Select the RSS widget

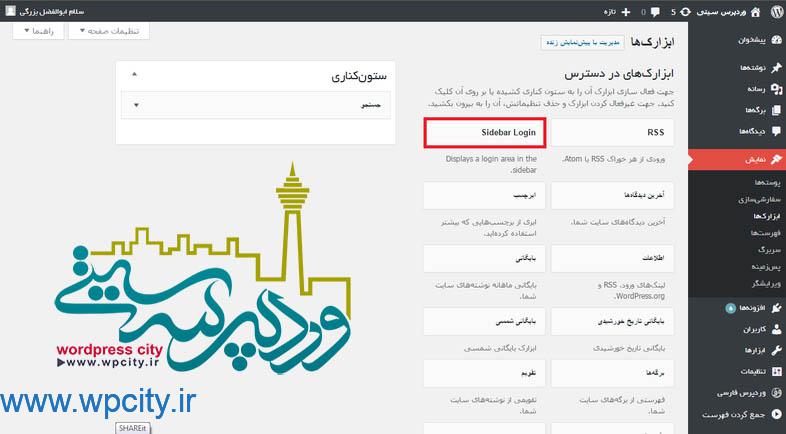click(613, 133)
